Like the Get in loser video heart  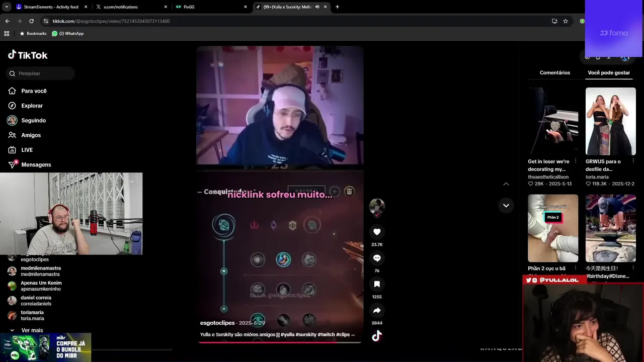(530, 184)
